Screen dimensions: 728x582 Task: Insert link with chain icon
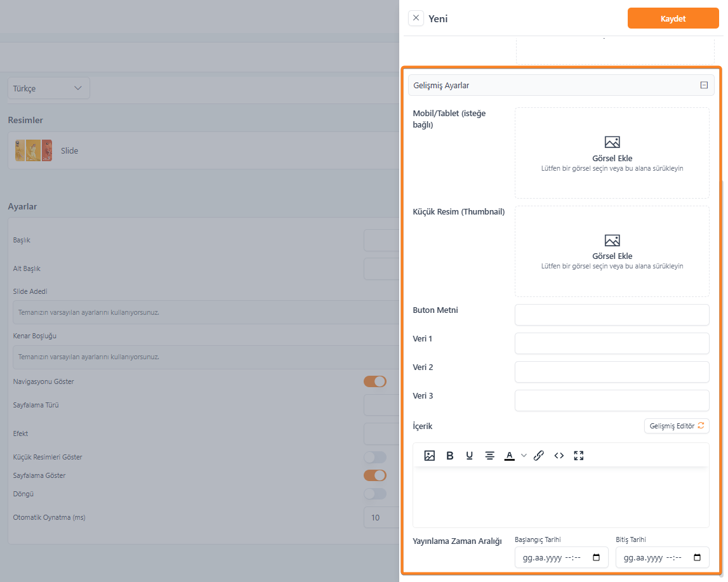(539, 456)
